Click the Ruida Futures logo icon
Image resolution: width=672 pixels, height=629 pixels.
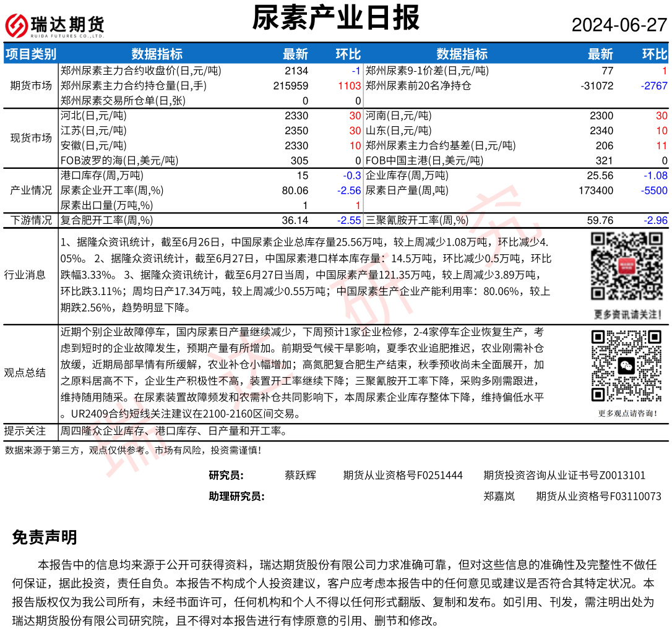[x=16, y=25]
